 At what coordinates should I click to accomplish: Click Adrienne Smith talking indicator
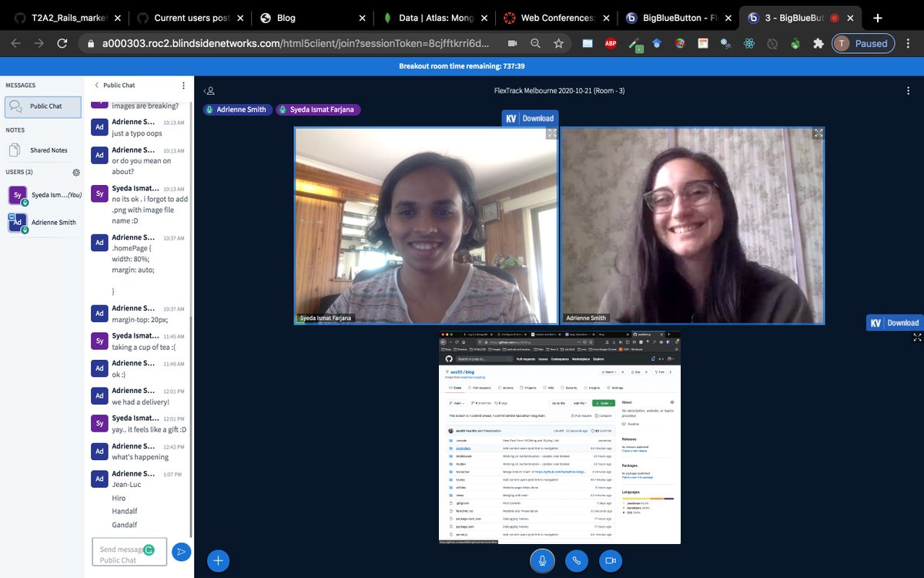(237, 109)
